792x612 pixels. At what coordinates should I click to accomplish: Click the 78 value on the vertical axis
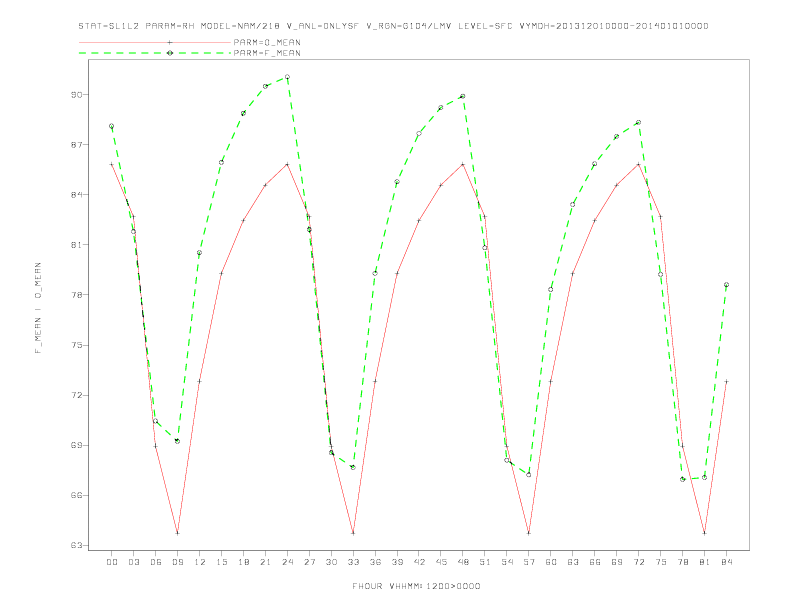(x=77, y=295)
